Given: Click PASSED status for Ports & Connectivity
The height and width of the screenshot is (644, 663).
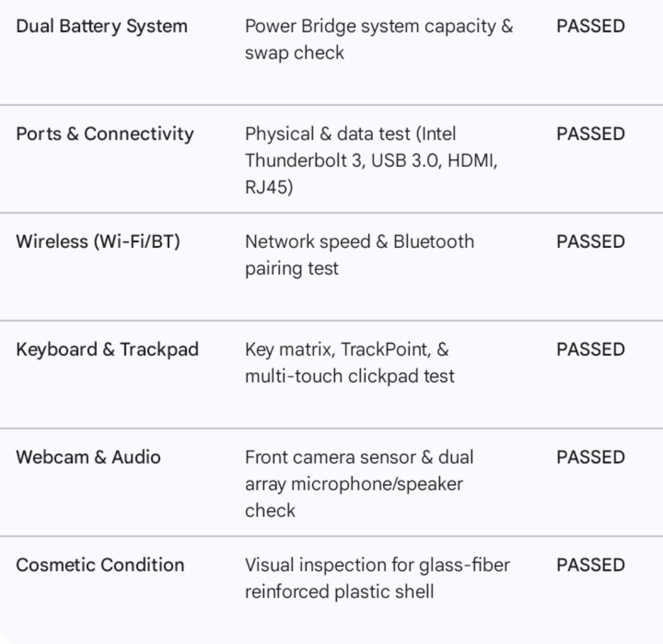Looking at the screenshot, I should pyautogui.click(x=591, y=134).
